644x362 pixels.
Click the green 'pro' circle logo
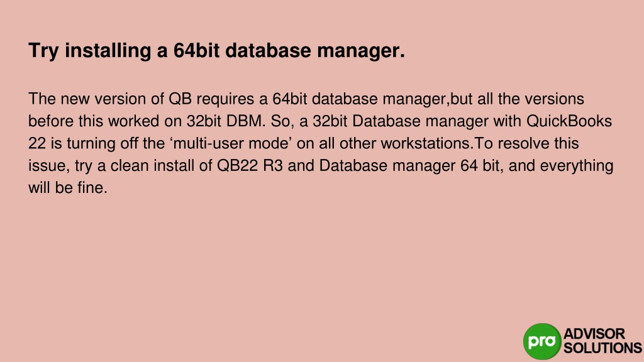pyautogui.click(x=542, y=341)
